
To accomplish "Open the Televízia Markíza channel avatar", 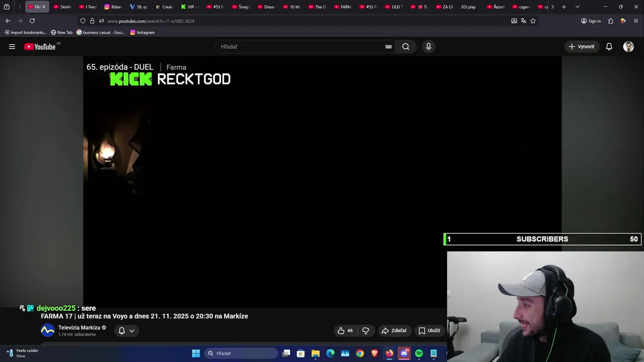I will 47,330.
